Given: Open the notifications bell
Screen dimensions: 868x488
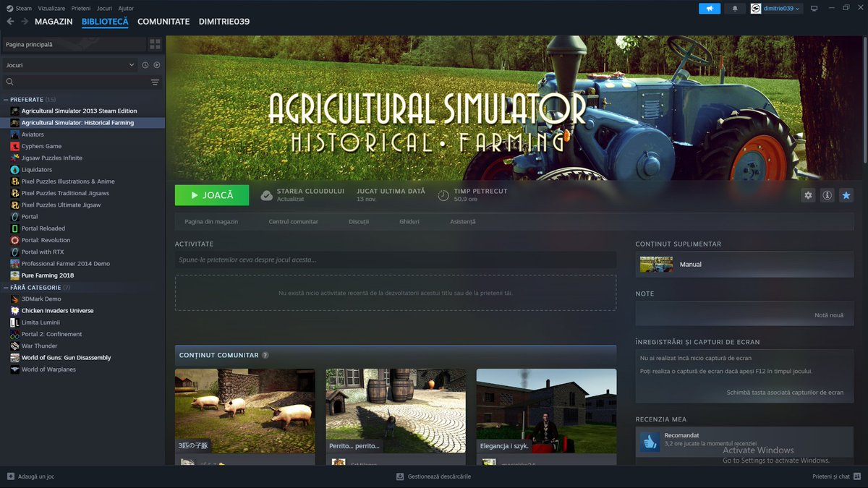Looking at the screenshot, I should click(x=735, y=9).
